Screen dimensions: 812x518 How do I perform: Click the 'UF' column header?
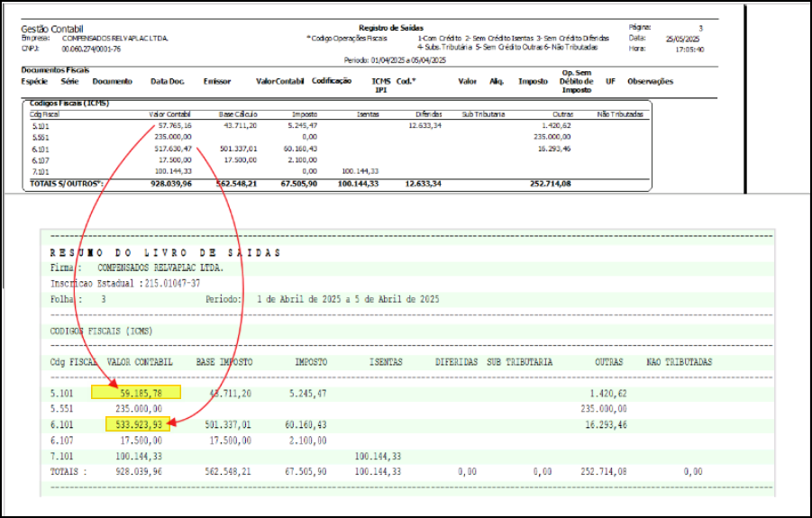(610, 81)
